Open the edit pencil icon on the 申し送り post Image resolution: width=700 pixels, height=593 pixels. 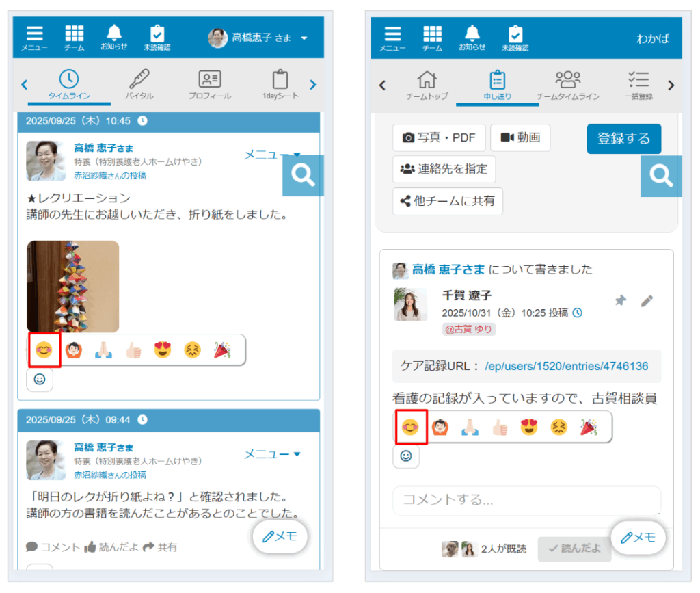647,300
